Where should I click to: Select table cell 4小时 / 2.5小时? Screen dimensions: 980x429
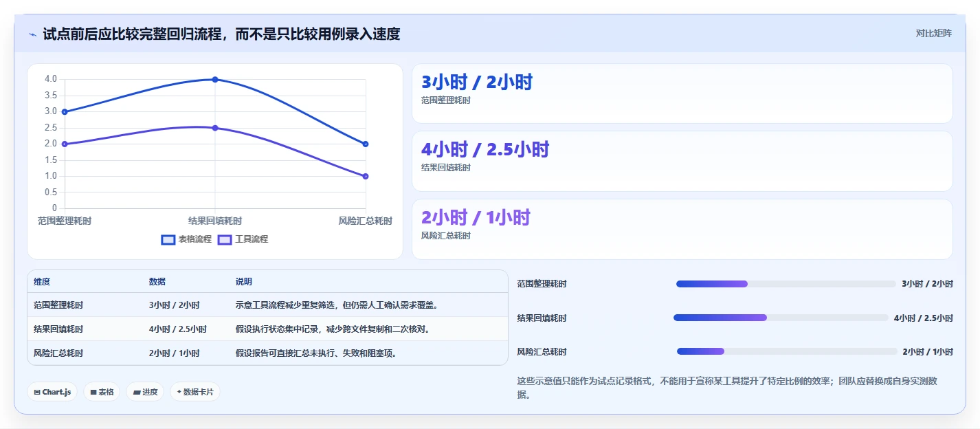[x=177, y=329]
